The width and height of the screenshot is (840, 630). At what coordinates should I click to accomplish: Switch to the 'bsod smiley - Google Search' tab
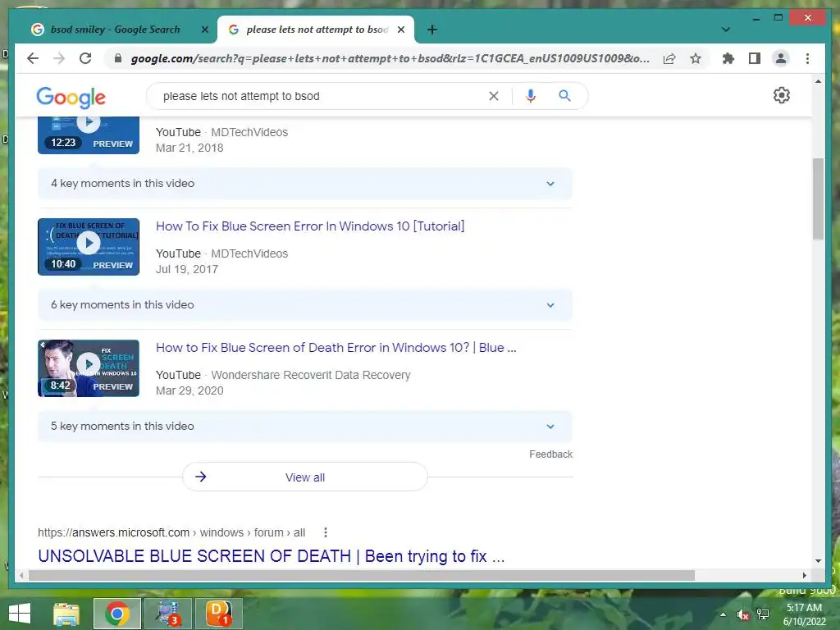[115, 30]
